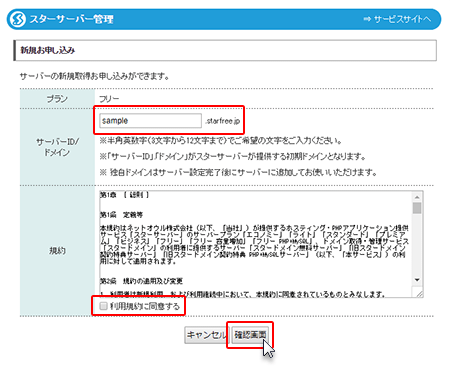
Task: Click the arrow icon before サービスサイトへ
Action: [367, 19]
